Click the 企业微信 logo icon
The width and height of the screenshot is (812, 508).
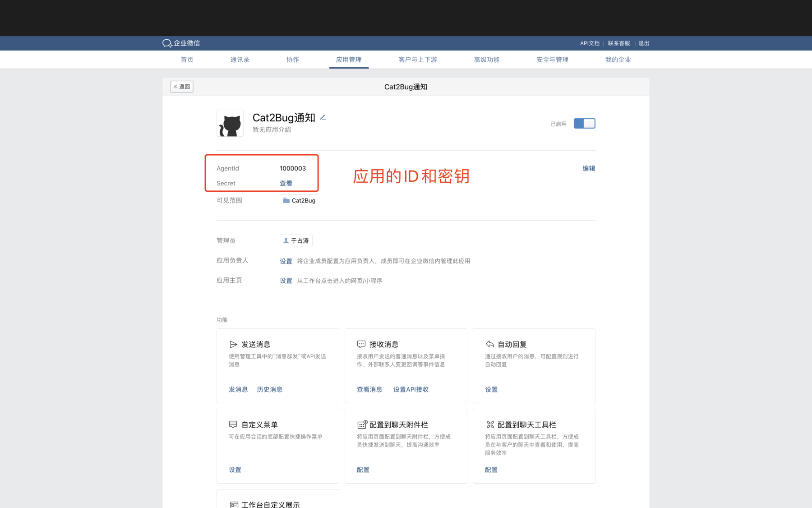pyautogui.click(x=167, y=43)
